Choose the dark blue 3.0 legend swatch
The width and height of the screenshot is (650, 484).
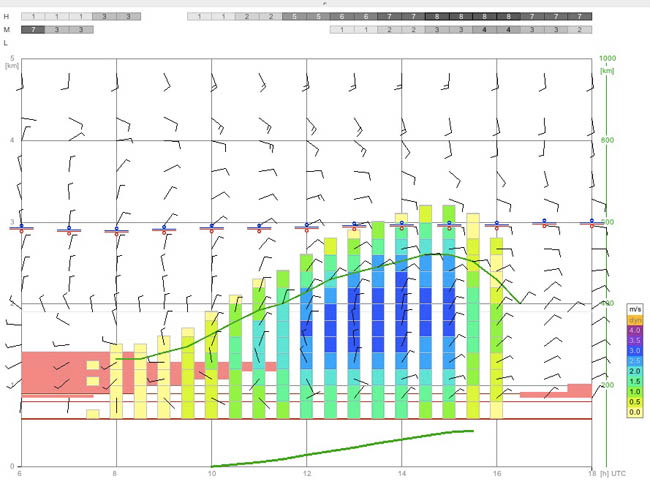click(x=635, y=351)
